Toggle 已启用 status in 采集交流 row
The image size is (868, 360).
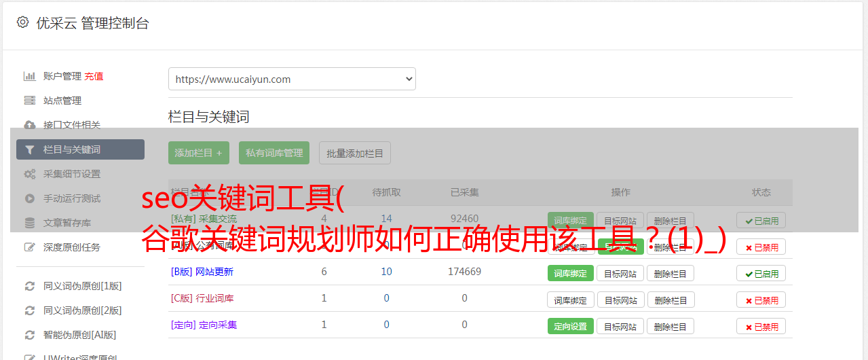pos(761,220)
